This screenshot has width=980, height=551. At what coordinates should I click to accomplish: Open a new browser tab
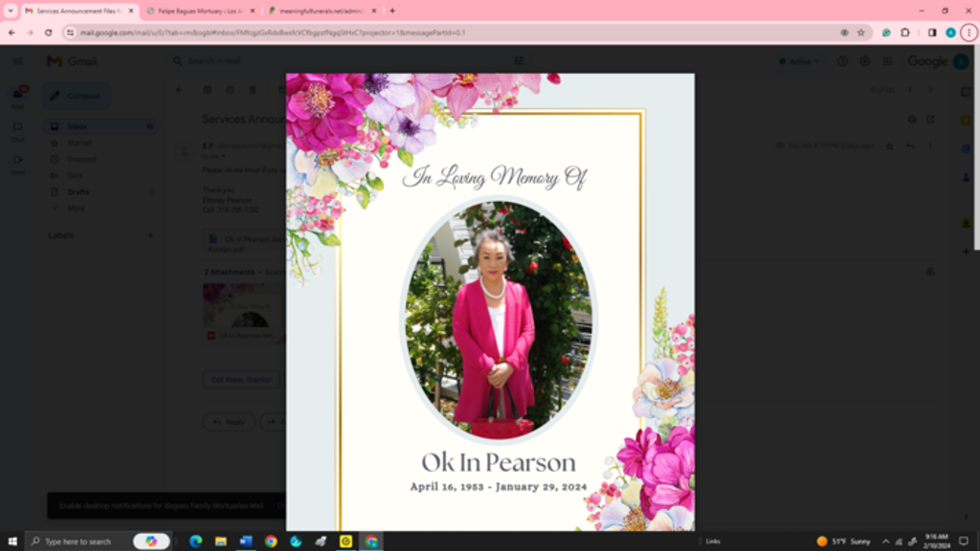coord(392,11)
